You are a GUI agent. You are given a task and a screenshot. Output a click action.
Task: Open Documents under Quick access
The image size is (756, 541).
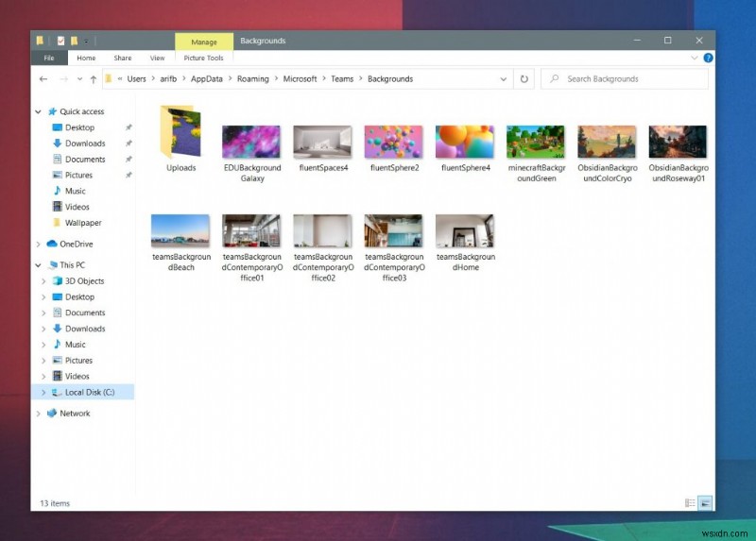tap(85, 160)
